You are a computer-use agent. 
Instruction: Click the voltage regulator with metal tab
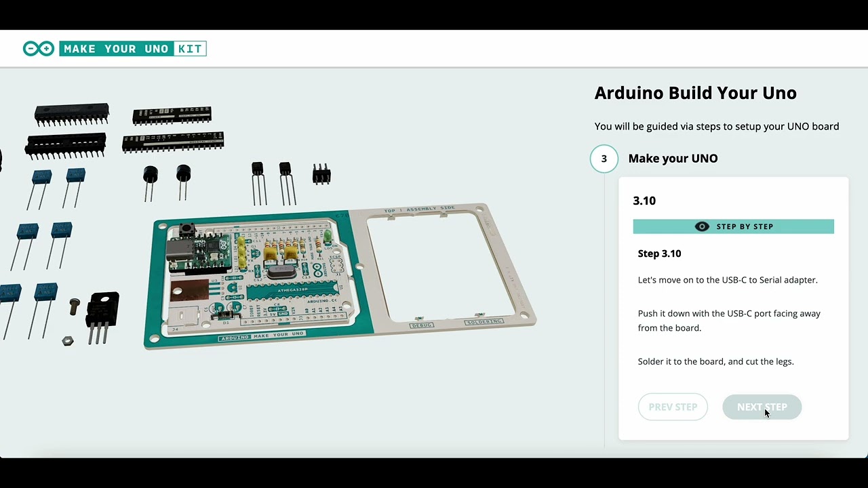[x=102, y=317]
